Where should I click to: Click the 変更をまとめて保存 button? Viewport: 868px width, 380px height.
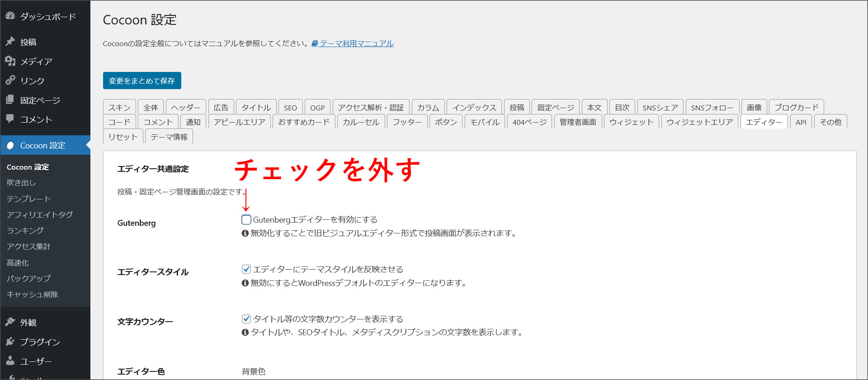click(142, 81)
